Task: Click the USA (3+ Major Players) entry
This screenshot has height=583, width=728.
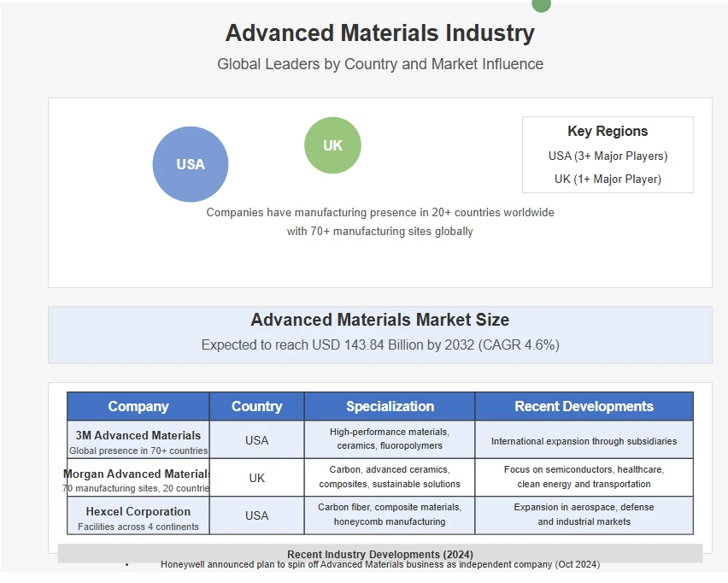Action: coord(607,156)
